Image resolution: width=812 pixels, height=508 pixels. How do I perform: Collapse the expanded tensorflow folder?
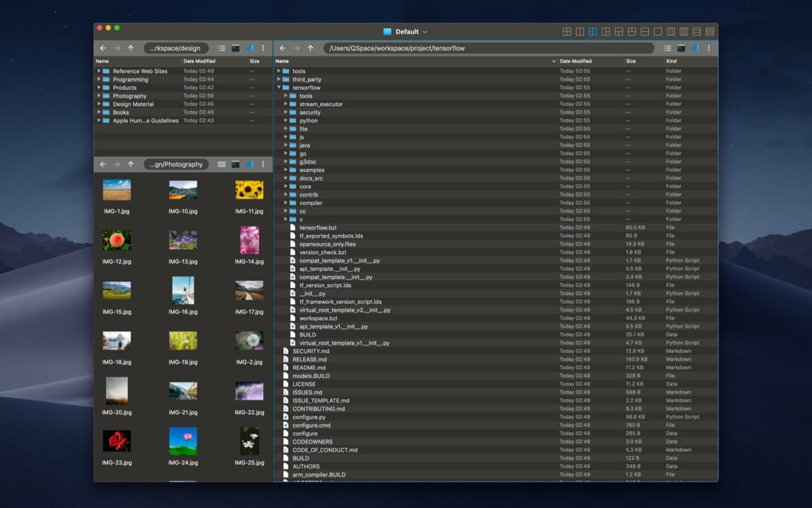point(279,87)
